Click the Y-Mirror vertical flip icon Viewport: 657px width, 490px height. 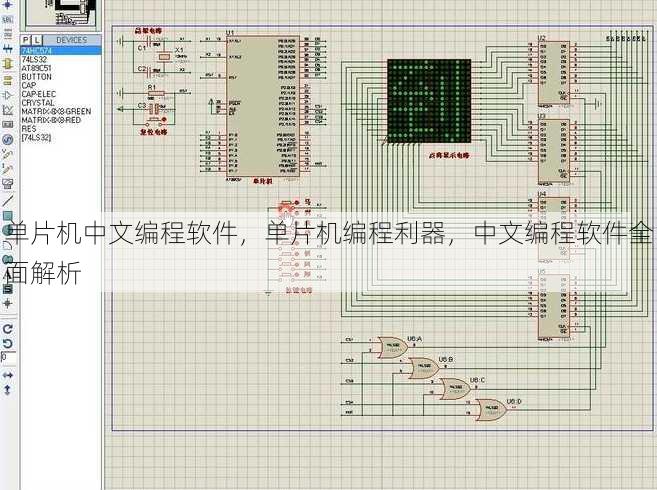click(x=7, y=390)
